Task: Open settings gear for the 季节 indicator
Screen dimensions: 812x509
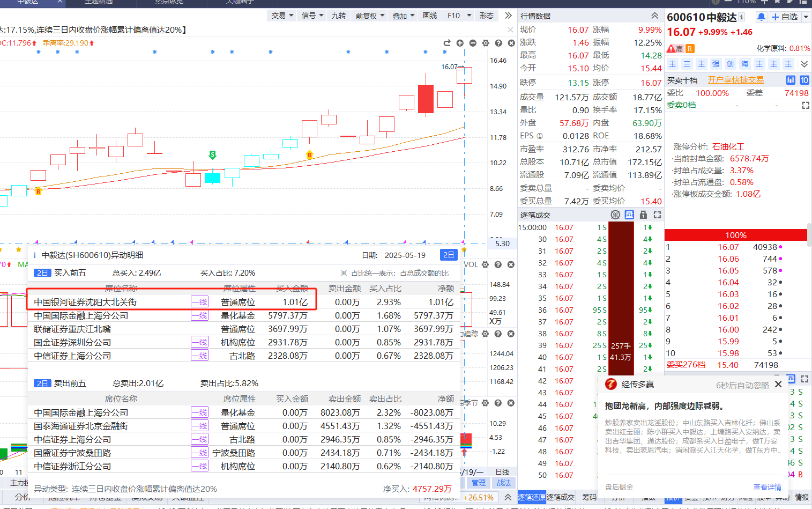Action: [x=485, y=403]
